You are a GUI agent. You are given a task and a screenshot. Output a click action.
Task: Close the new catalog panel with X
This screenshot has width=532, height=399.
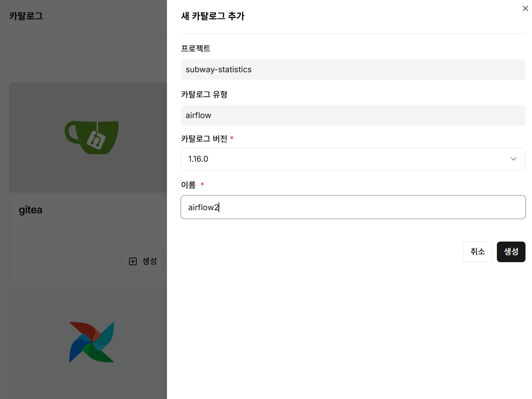[525, 8]
